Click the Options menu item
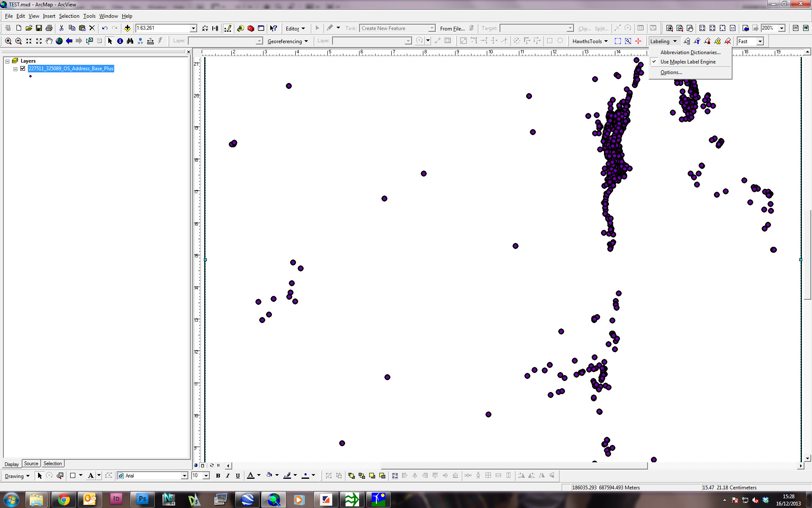The width and height of the screenshot is (812, 508). click(x=670, y=72)
